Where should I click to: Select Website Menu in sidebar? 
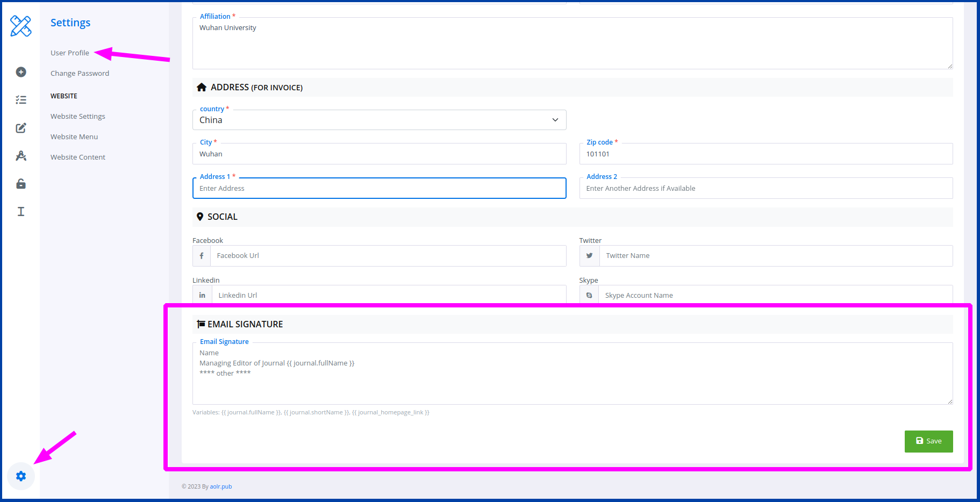(x=74, y=137)
